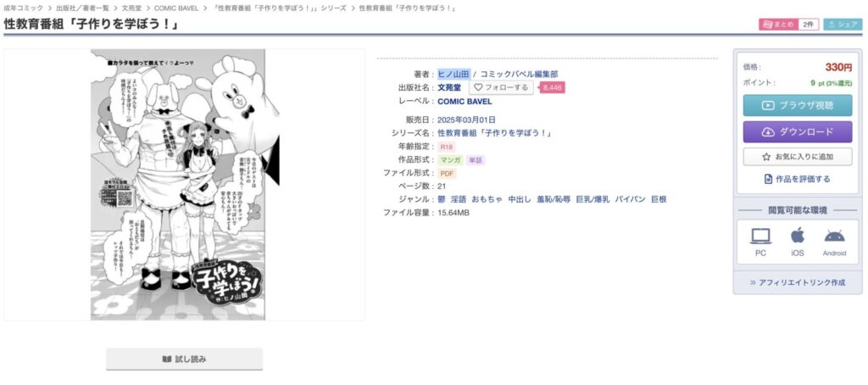
Task: Click the author link ヒノ山田
Action: (x=453, y=74)
